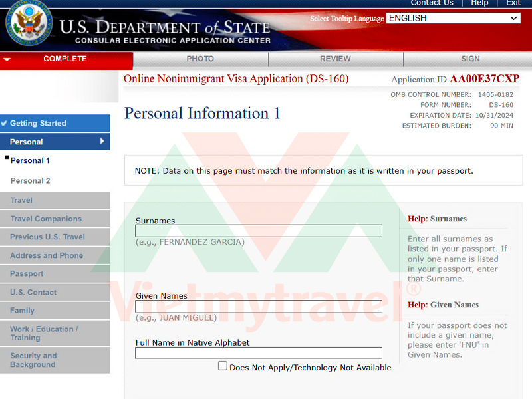Go to Previous U.S. Travel section
Viewport: 532px width, 399px height.
[x=55, y=237]
